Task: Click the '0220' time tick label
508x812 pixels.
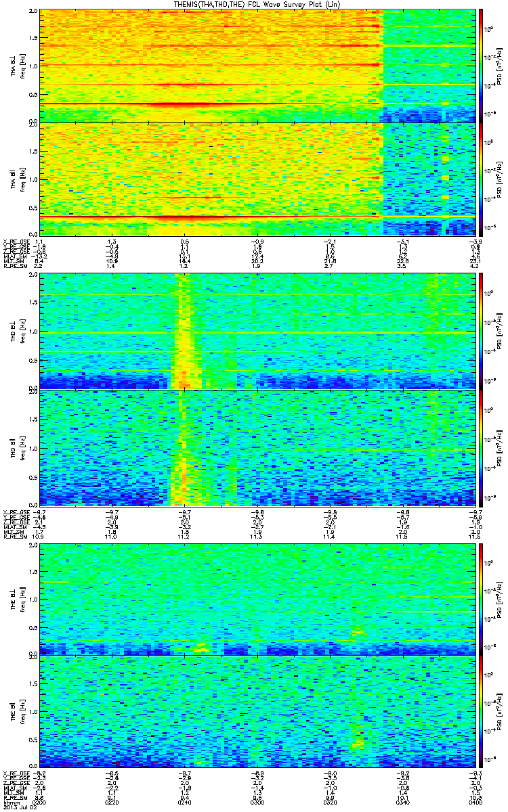Action: 112,802
